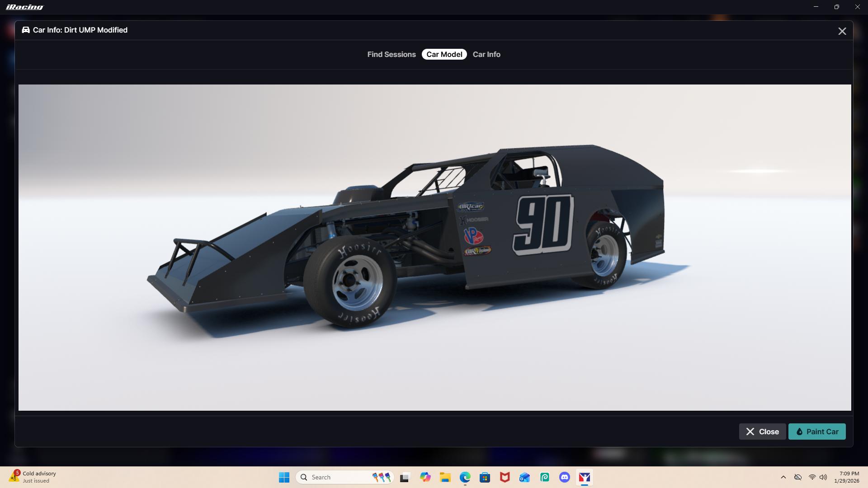Switch to the Find Sessions tab
Image resolution: width=868 pixels, height=488 pixels.
click(391, 54)
